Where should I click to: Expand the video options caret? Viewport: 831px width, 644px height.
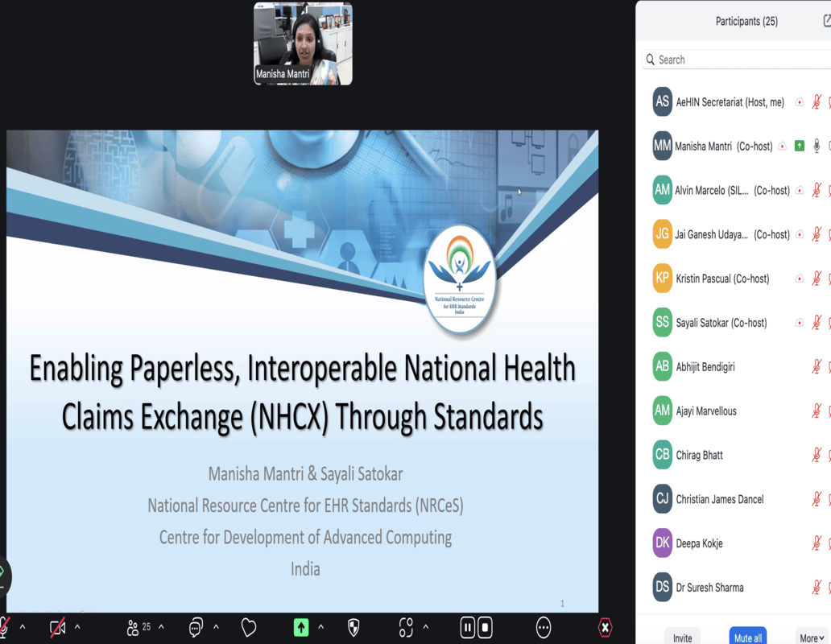77,627
